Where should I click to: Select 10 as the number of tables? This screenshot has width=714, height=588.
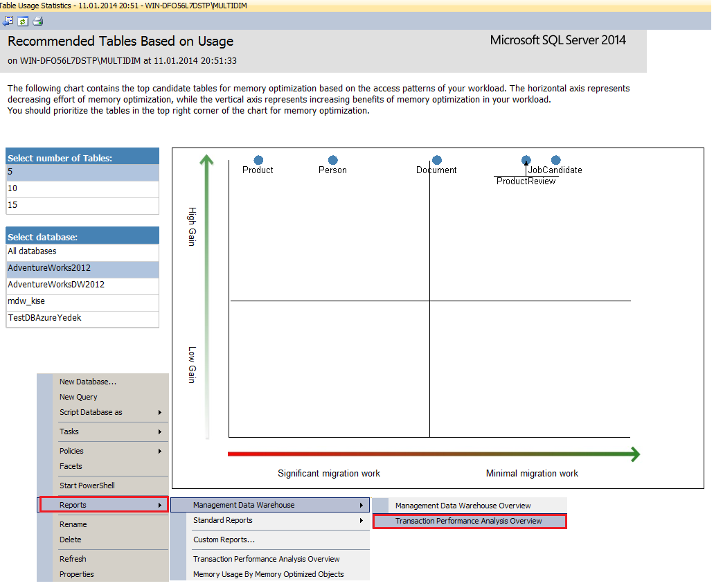(x=82, y=188)
